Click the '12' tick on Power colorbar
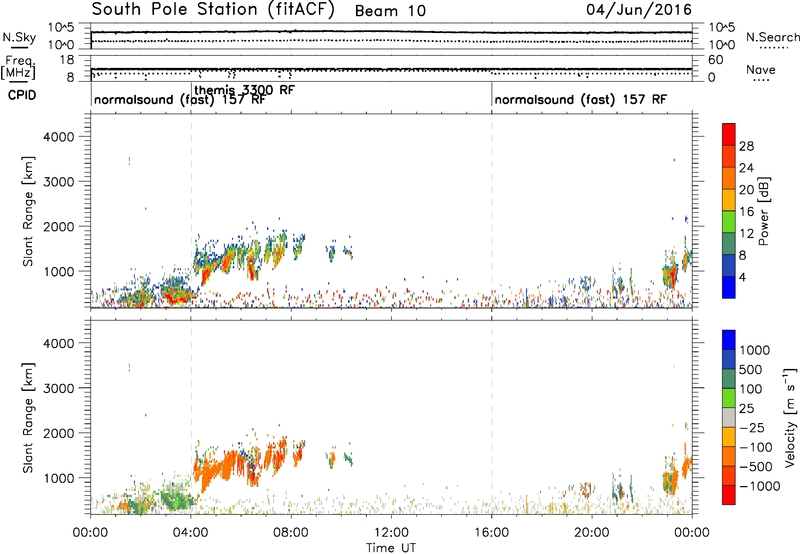Screen dimensions: 800x554 point(746,234)
